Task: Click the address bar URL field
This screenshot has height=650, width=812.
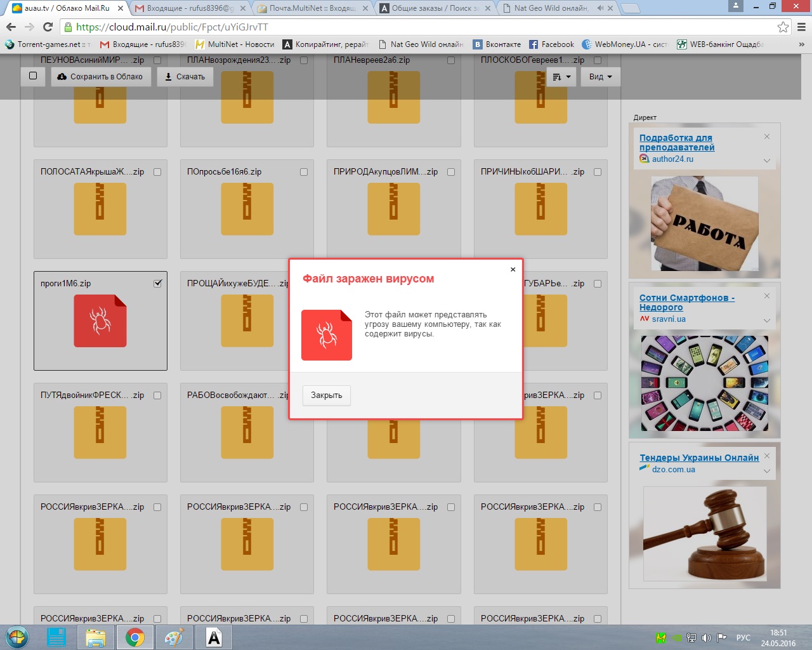Action: click(x=419, y=27)
